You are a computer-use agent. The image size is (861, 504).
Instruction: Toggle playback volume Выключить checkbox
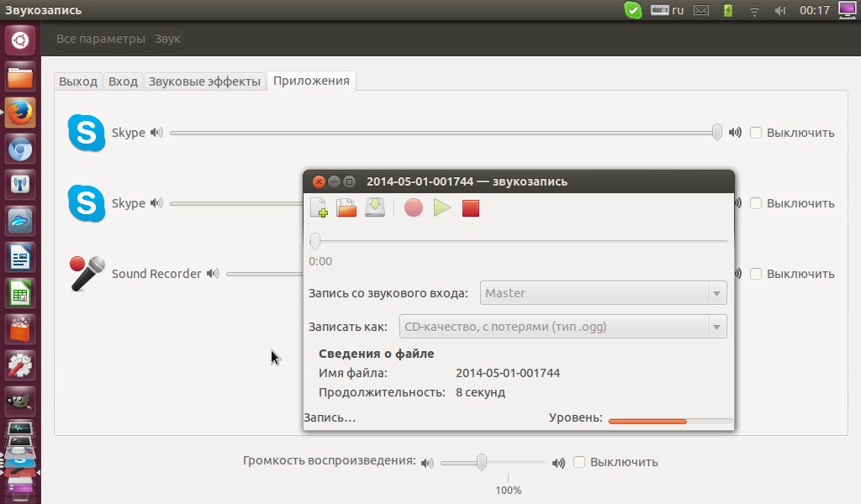pyautogui.click(x=579, y=462)
